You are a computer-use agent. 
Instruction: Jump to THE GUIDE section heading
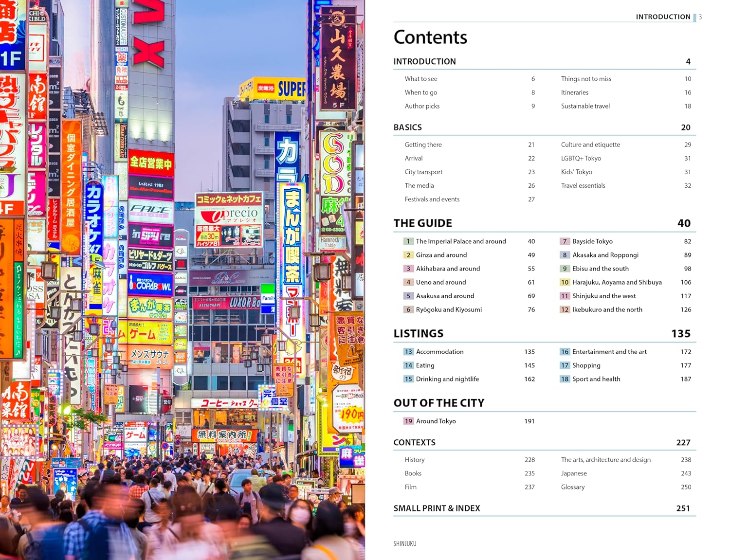pyautogui.click(x=422, y=223)
